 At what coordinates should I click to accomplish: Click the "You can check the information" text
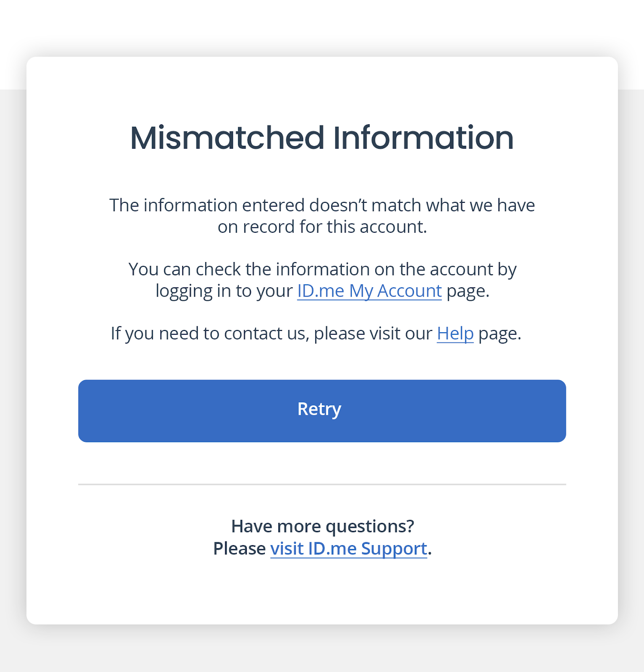pos(322,269)
